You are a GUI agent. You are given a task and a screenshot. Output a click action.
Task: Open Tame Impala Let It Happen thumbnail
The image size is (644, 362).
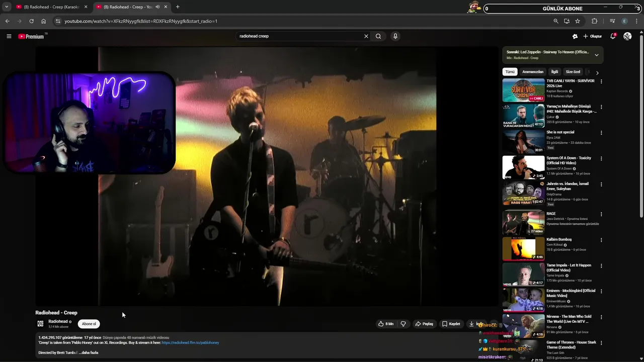pyautogui.click(x=523, y=275)
